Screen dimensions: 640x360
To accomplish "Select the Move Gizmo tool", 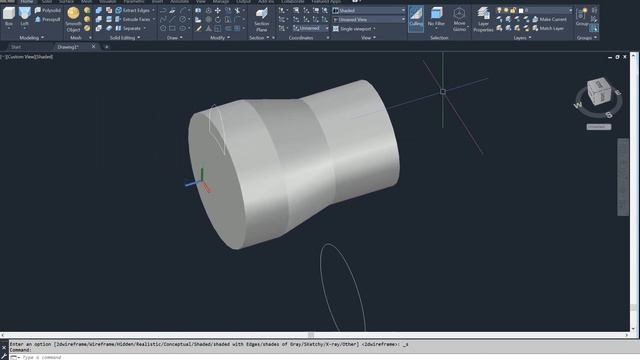I will 459,19.
